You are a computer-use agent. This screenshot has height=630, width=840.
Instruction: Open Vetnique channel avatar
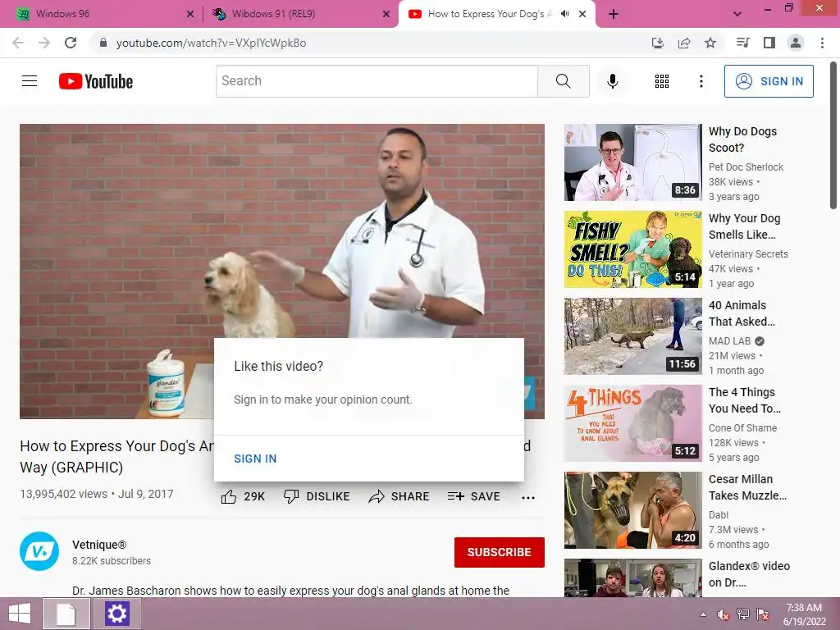39,551
